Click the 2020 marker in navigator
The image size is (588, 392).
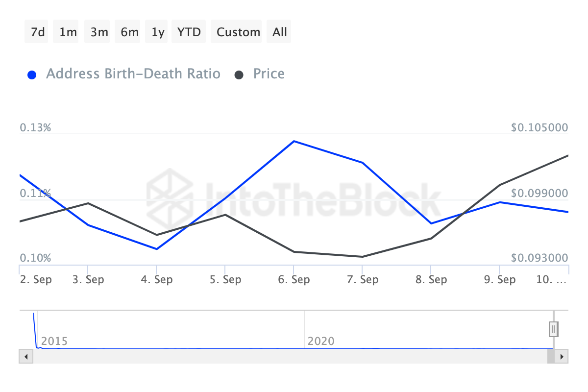coord(320,341)
